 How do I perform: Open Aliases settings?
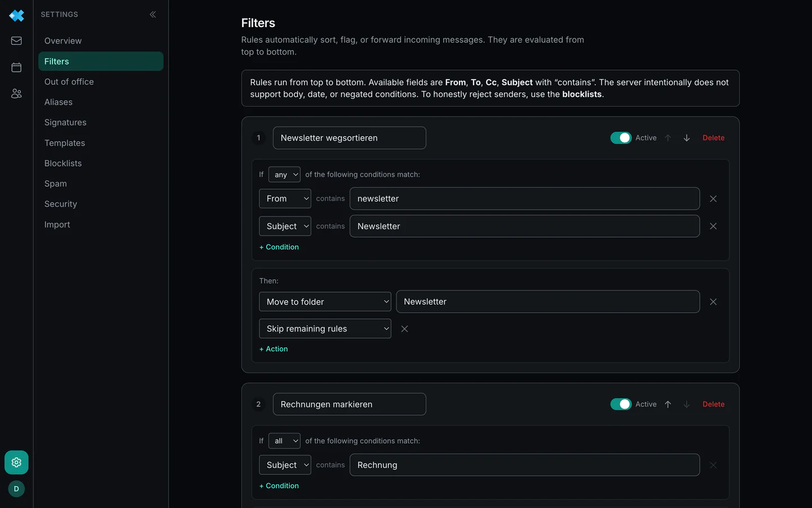pyautogui.click(x=101, y=102)
